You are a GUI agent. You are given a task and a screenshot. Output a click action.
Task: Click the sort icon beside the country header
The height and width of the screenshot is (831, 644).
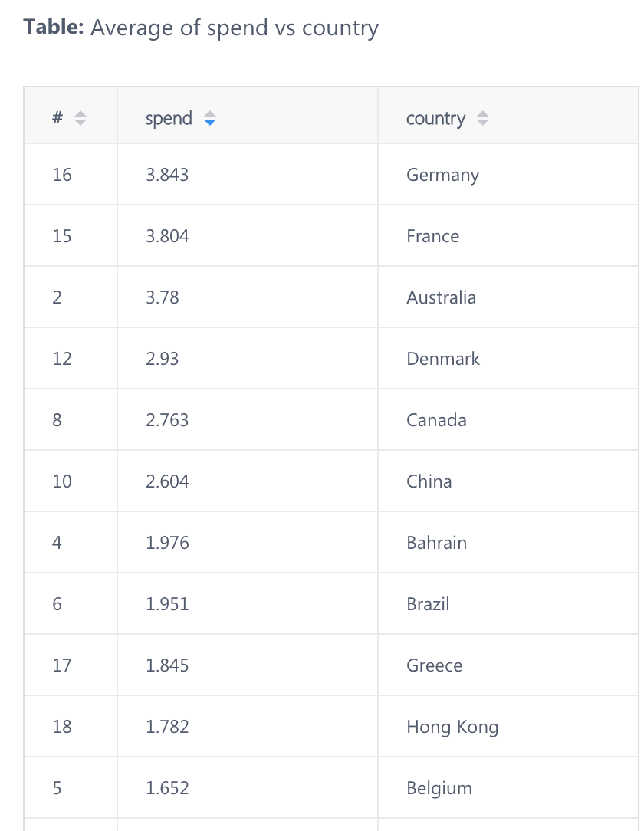482,119
